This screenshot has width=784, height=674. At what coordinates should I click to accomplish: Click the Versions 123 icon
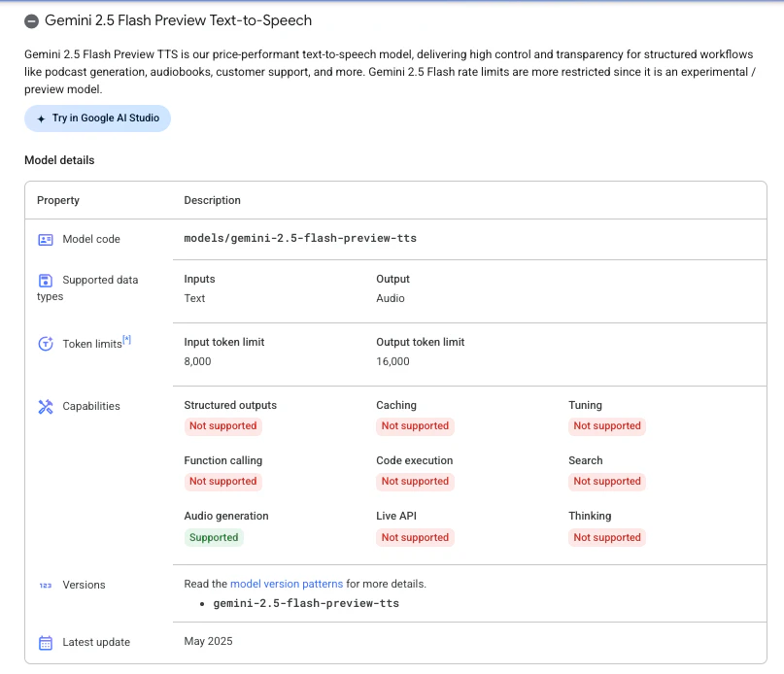tap(46, 586)
